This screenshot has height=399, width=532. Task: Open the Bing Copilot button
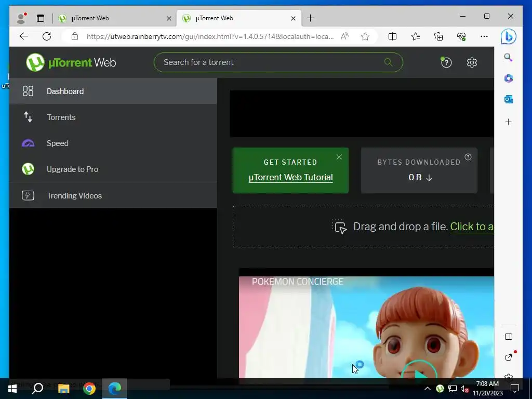[508, 36]
